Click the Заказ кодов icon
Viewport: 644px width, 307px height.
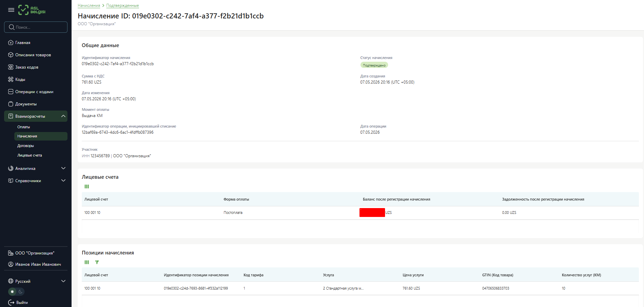pyautogui.click(x=11, y=67)
